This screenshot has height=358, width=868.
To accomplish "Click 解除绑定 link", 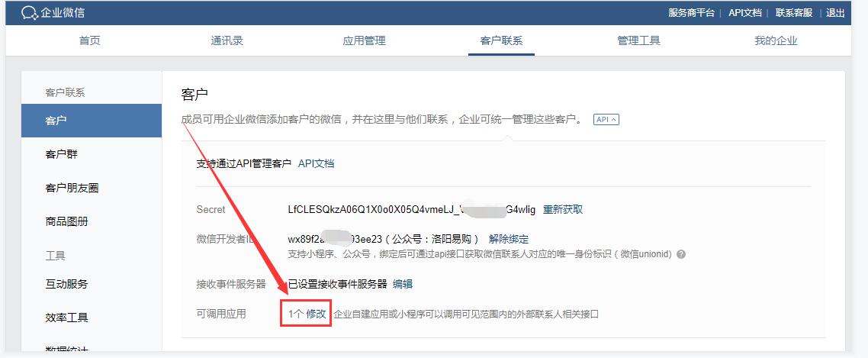I will tap(509, 240).
